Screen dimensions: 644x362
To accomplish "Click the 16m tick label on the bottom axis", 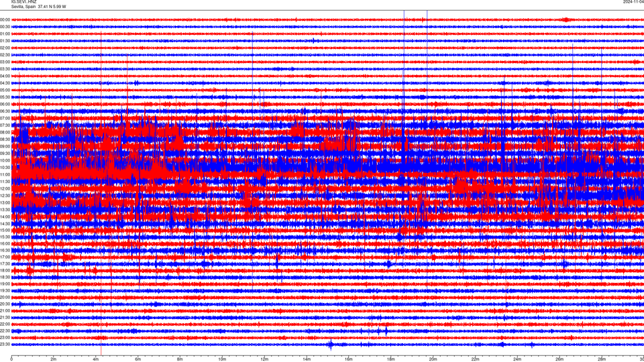I will [349, 359].
